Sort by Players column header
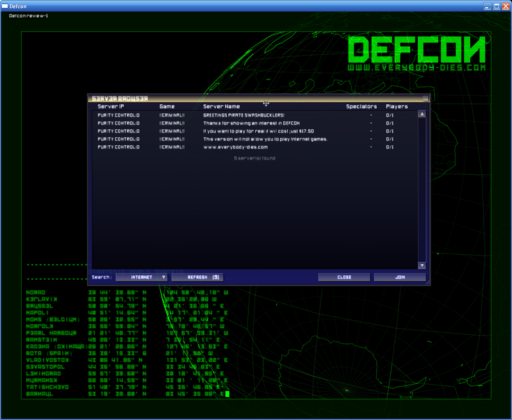 tap(397, 106)
